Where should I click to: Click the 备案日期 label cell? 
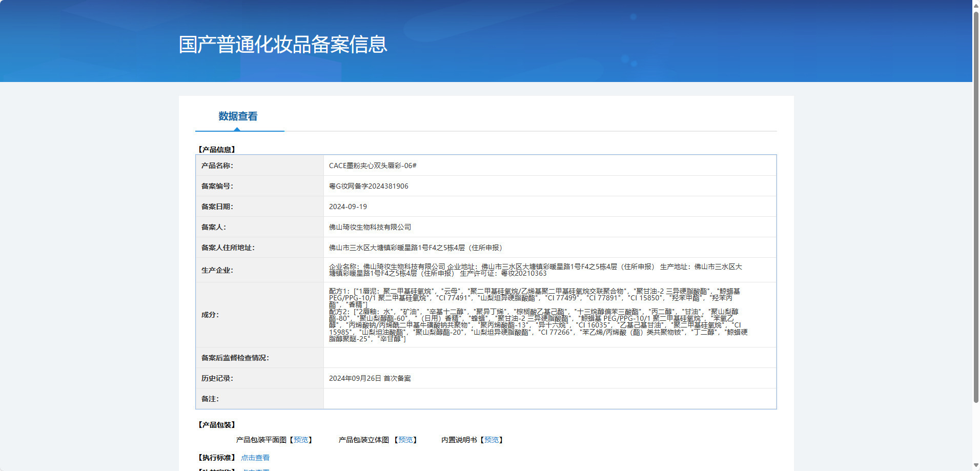coord(259,207)
